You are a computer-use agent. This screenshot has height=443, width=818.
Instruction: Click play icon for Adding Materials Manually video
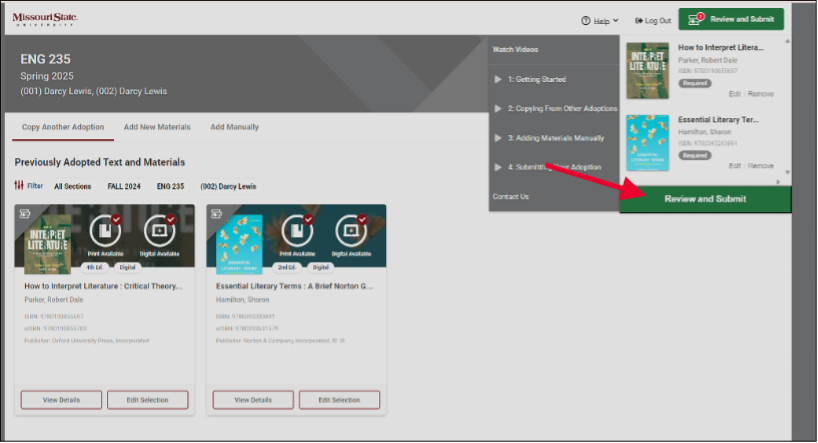pyautogui.click(x=498, y=138)
